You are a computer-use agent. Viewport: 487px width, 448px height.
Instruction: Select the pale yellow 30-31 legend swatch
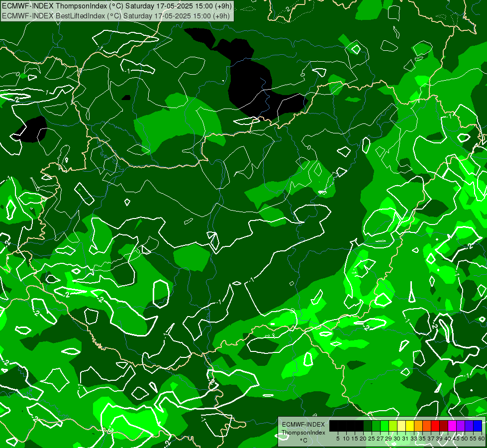tap(401, 426)
